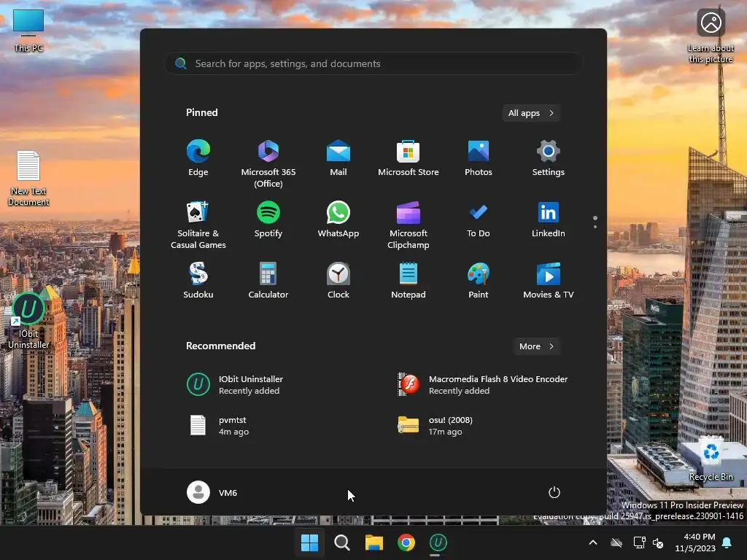
Task: Open Paint
Action: point(479,281)
